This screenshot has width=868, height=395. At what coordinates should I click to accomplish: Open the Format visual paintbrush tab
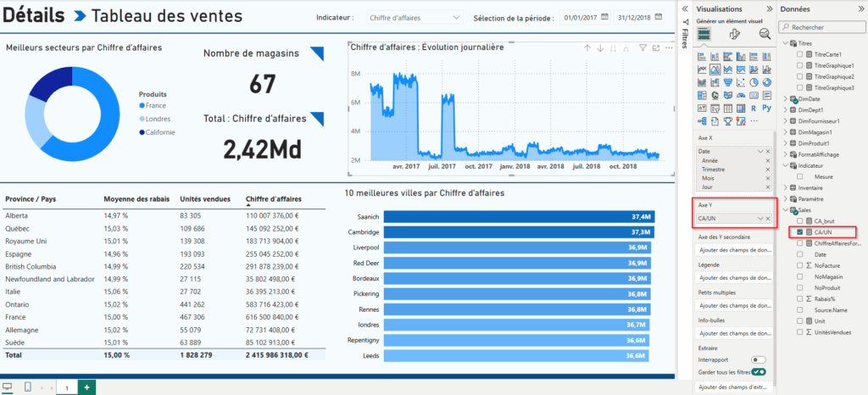pyautogui.click(x=735, y=34)
